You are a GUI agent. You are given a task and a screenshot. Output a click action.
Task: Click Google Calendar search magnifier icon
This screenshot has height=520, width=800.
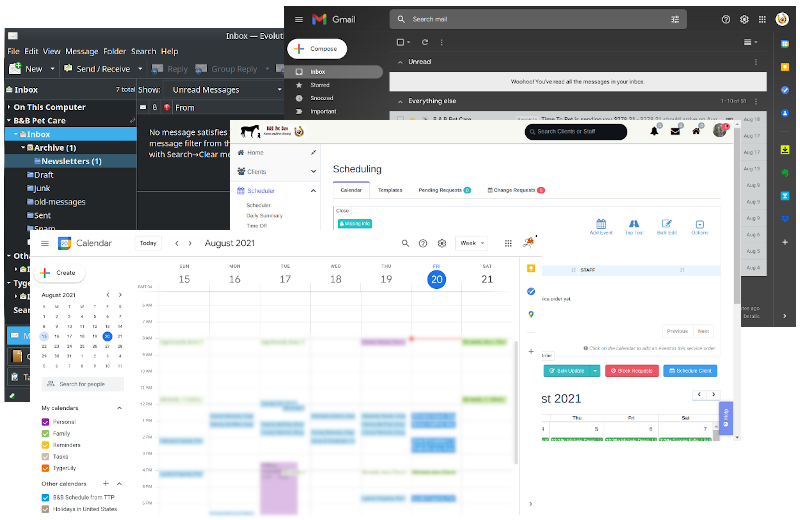pos(405,243)
